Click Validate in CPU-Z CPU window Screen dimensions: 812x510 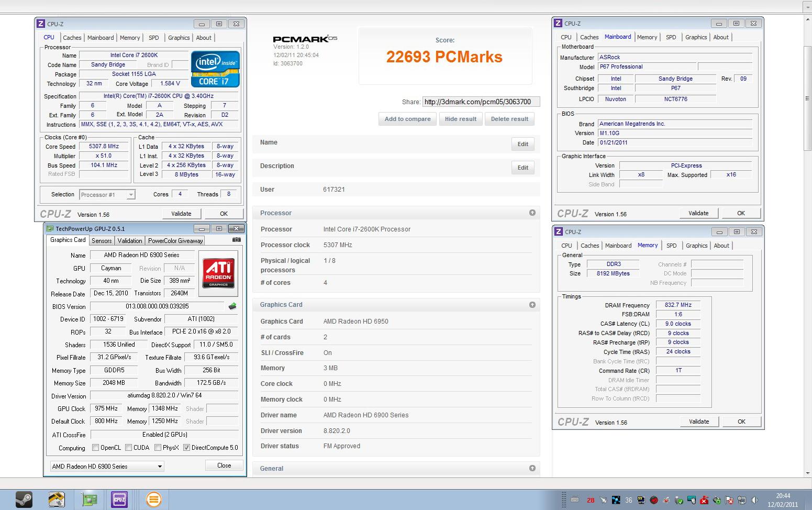coord(181,214)
